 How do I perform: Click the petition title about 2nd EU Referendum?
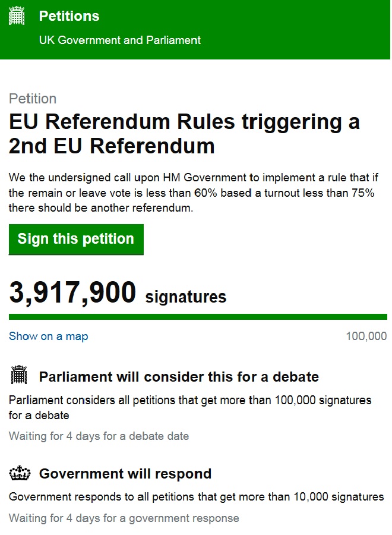(184, 133)
